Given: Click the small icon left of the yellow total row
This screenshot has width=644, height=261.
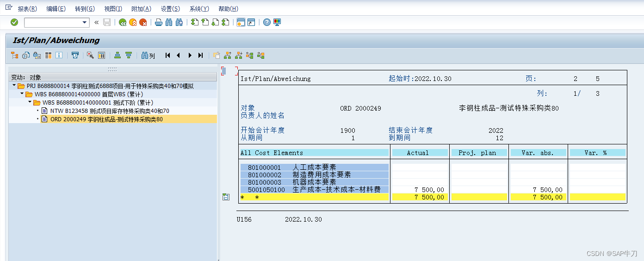Looking at the screenshot, I should pos(226,197).
